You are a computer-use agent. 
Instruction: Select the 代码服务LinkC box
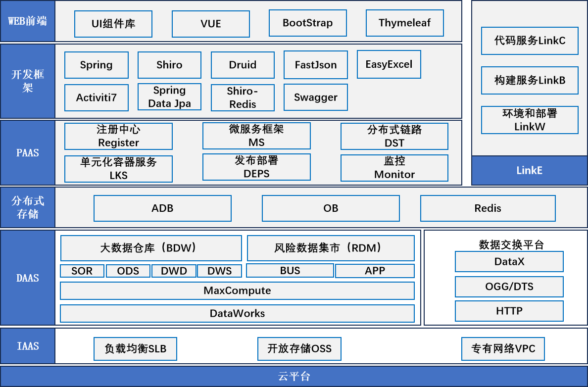tap(530, 41)
